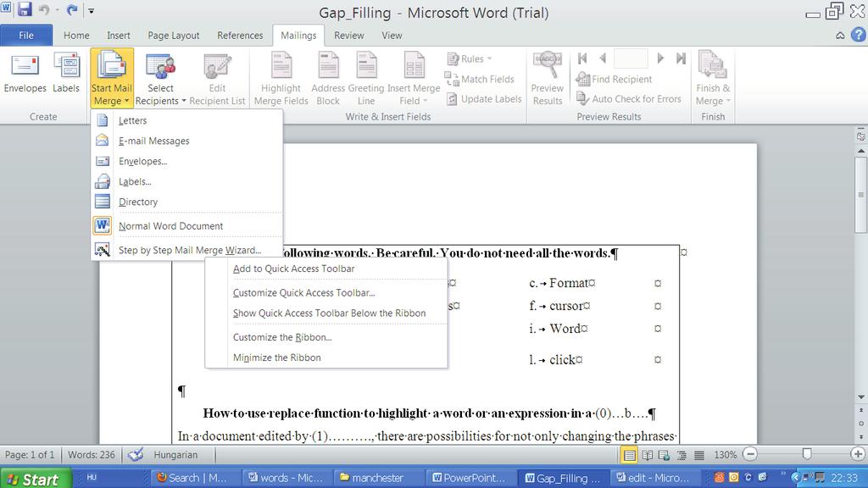The image size is (868, 488).
Task: Expand the Insert Merge Field dropdown
Action: pos(414,79)
